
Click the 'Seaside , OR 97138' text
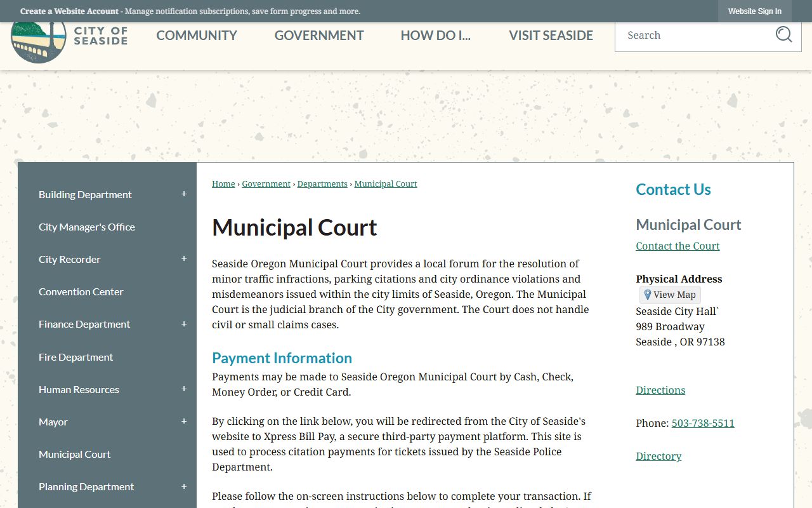click(680, 342)
